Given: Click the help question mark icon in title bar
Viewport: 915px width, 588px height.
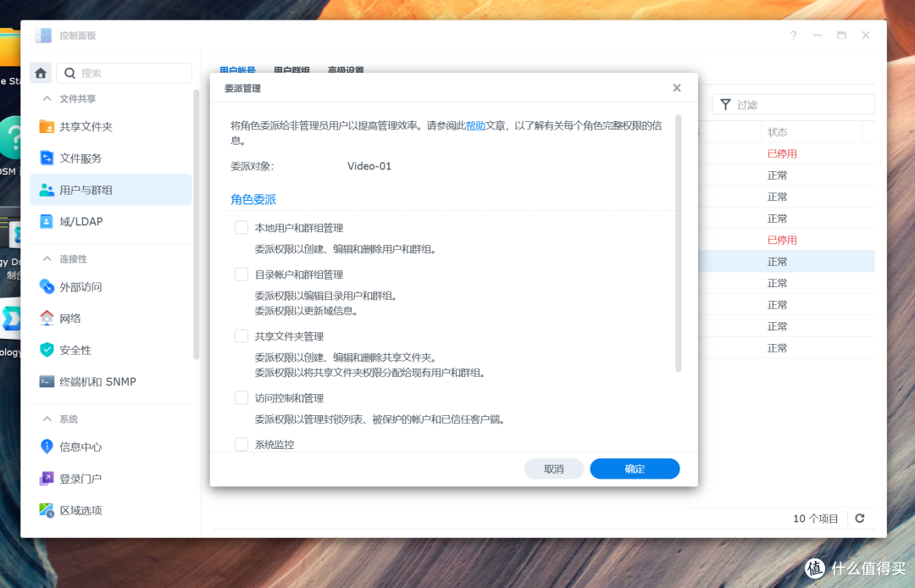Looking at the screenshot, I should 793,36.
